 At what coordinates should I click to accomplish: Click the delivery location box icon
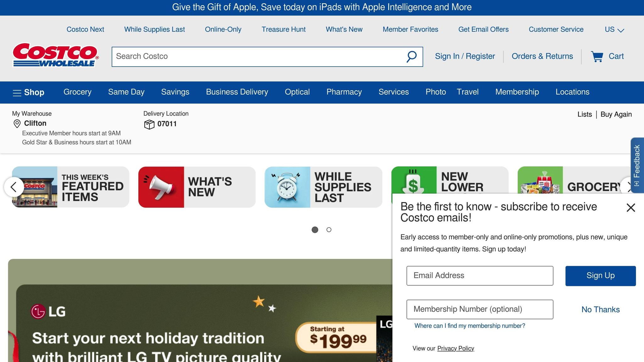pyautogui.click(x=149, y=124)
